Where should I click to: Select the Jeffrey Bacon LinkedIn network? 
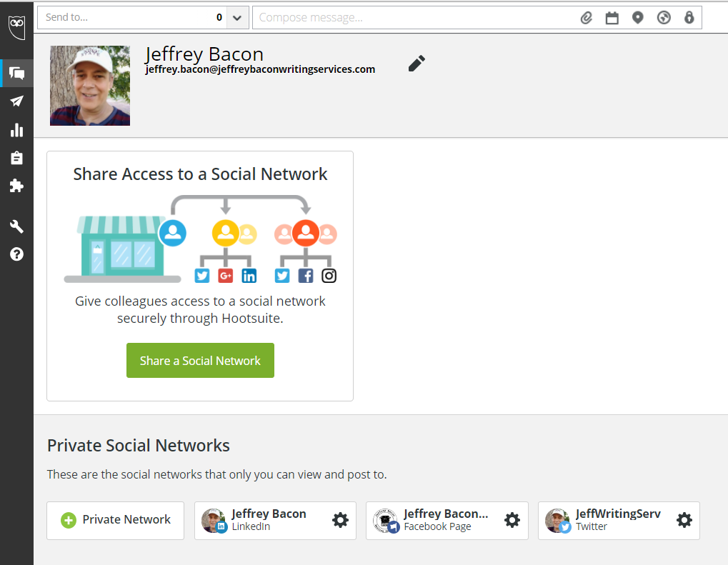(x=275, y=521)
